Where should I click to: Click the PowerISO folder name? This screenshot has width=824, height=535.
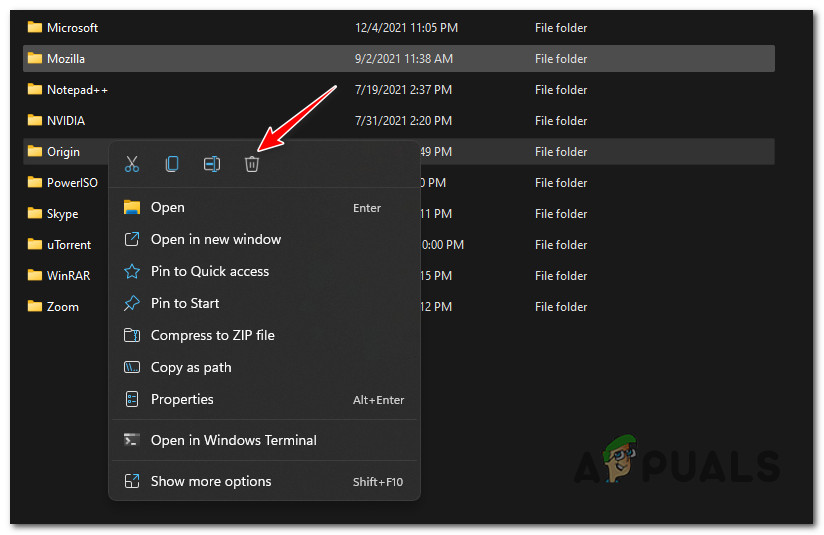73,183
